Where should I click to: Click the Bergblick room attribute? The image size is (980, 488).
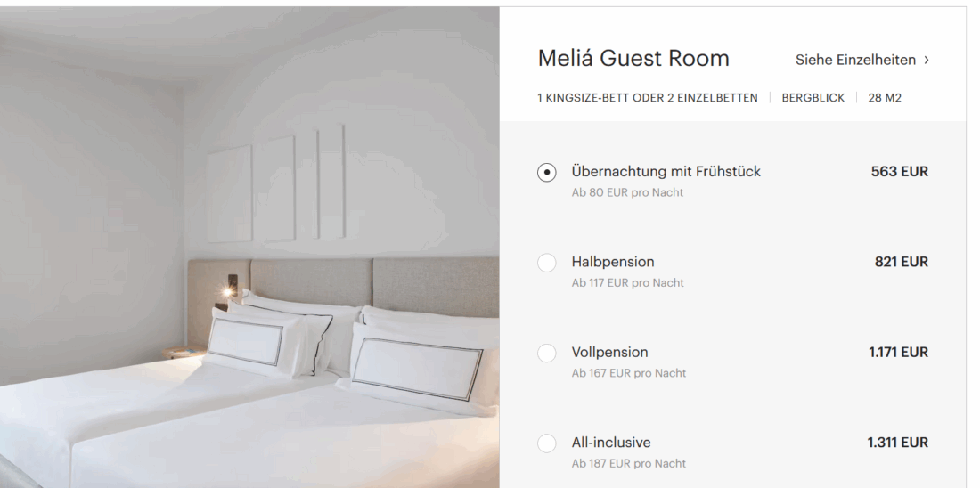[813, 98]
